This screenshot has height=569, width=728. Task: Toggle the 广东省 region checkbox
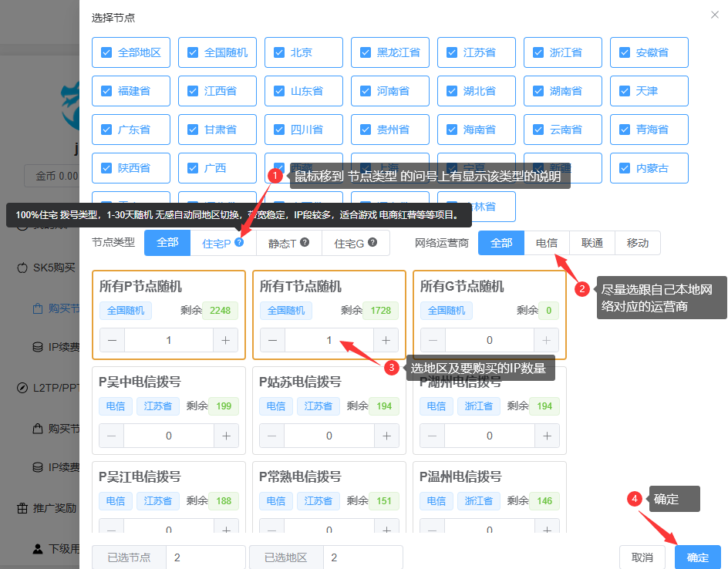107,130
